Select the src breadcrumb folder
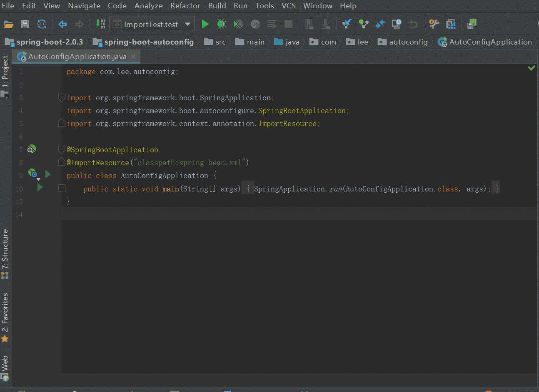 click(x=215, y=42)
